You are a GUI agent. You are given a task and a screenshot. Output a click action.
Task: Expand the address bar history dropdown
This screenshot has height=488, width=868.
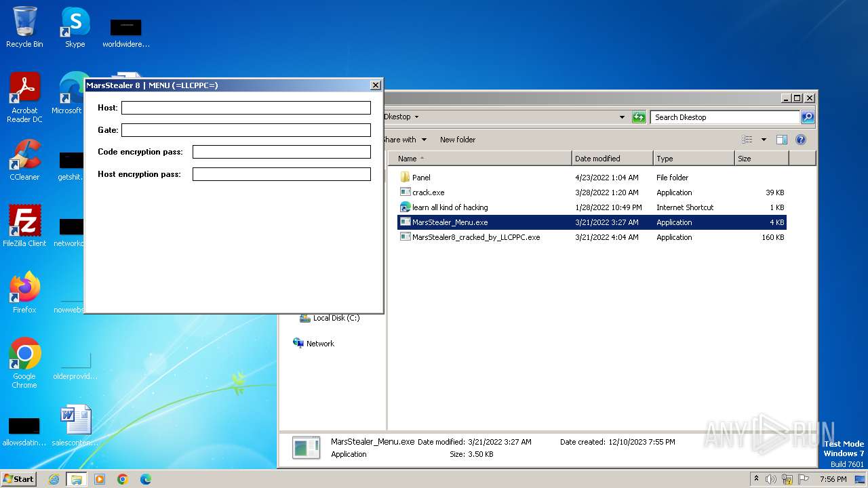[x=622, y=117]
